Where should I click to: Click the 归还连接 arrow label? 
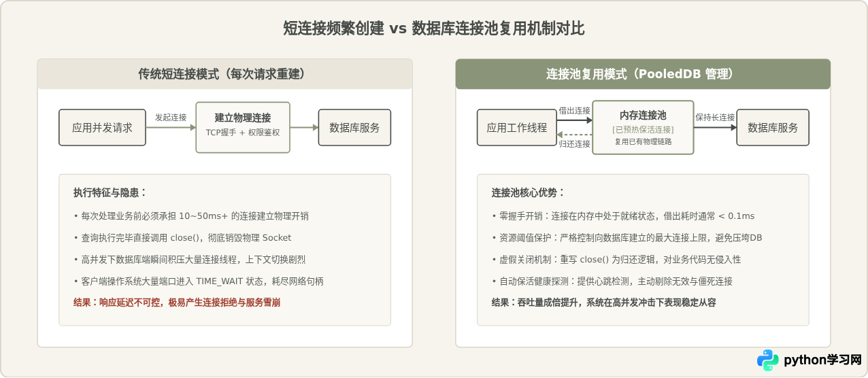[574, 143]
